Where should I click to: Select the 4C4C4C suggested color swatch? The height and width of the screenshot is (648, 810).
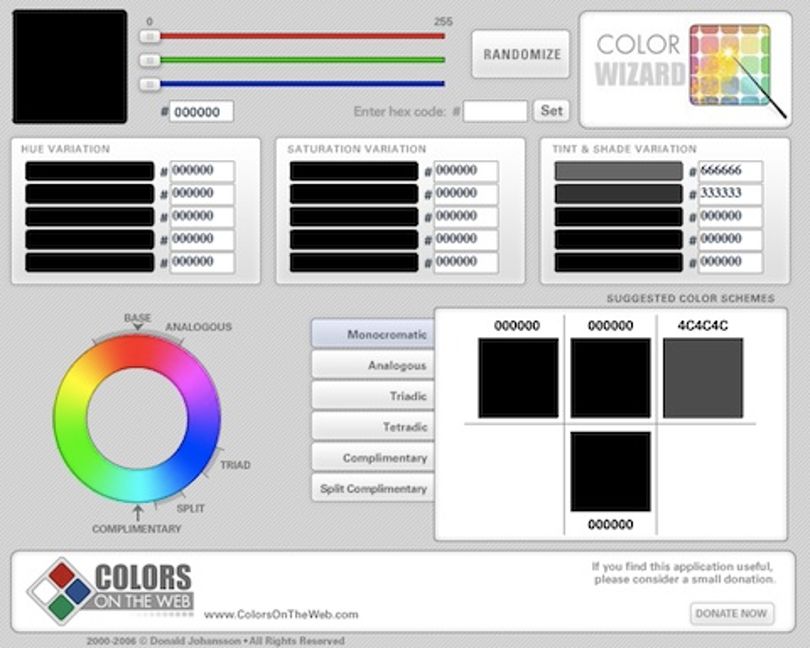tap(703, 378)
